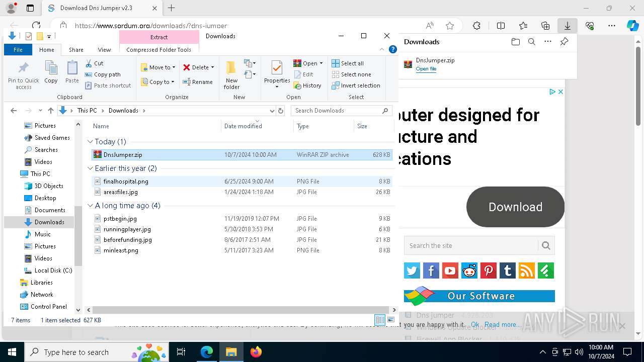Click Select none in ribbon

[351, 74]
